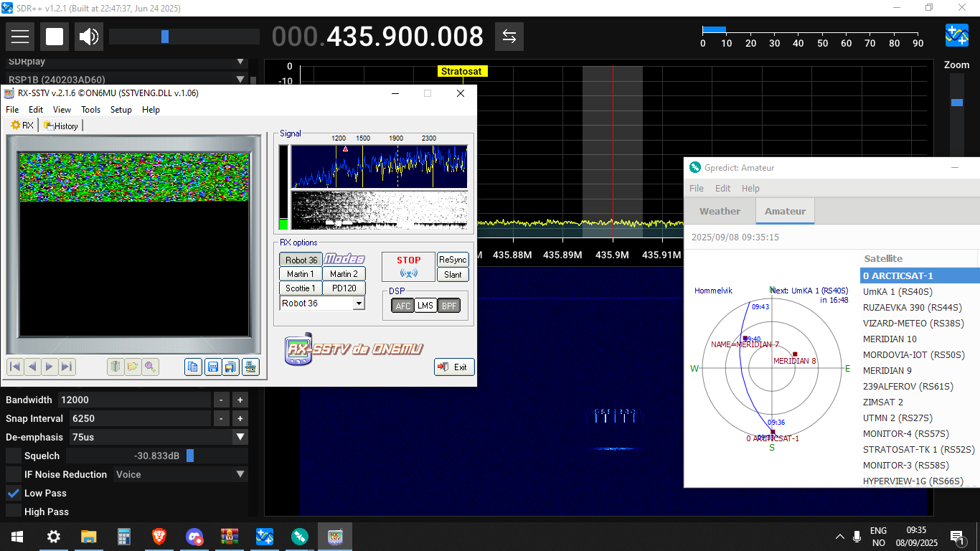Enable the Squelch checkbox

pos(14,456)
